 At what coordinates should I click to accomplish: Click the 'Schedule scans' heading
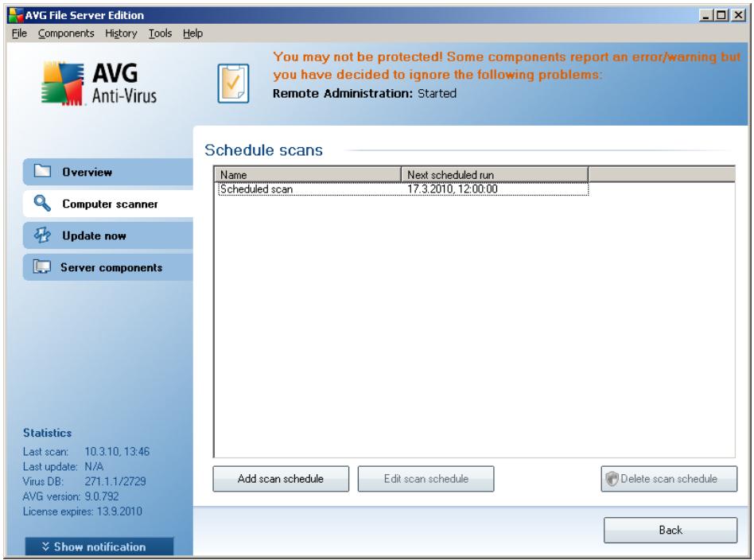(x=263, y=150)
